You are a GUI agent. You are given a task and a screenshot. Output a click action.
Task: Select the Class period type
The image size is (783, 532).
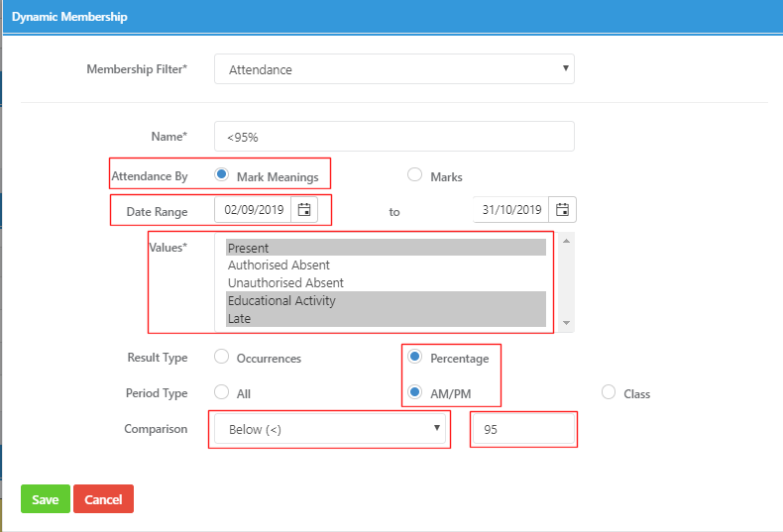tap(609, 391)
